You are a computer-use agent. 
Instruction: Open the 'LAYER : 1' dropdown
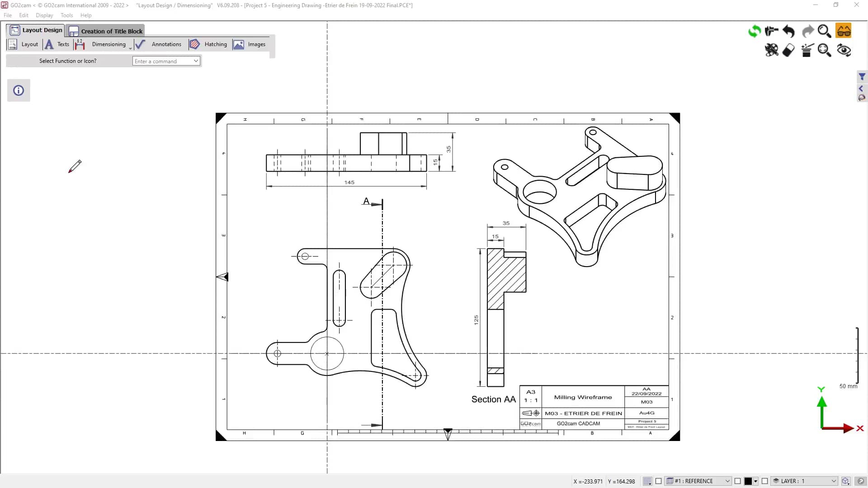click(804, 481)
